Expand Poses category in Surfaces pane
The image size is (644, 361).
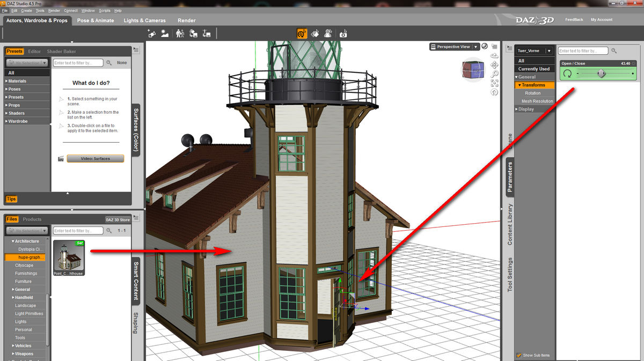coord(6,90)
